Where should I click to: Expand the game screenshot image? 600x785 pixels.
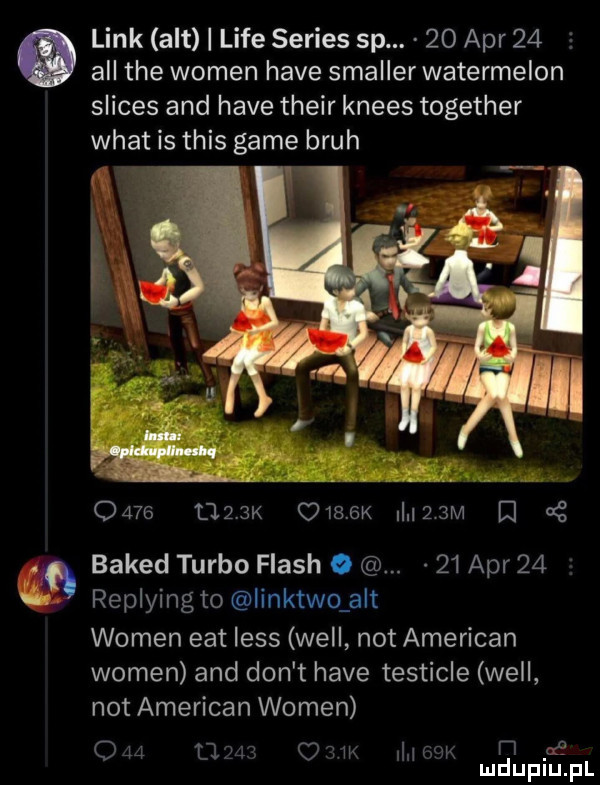point(335,324)
